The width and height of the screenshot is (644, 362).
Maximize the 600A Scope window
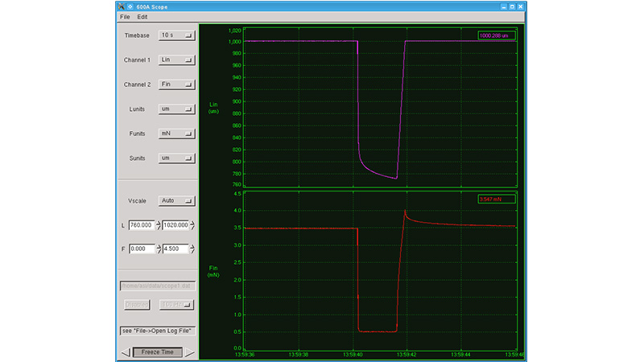512,6
